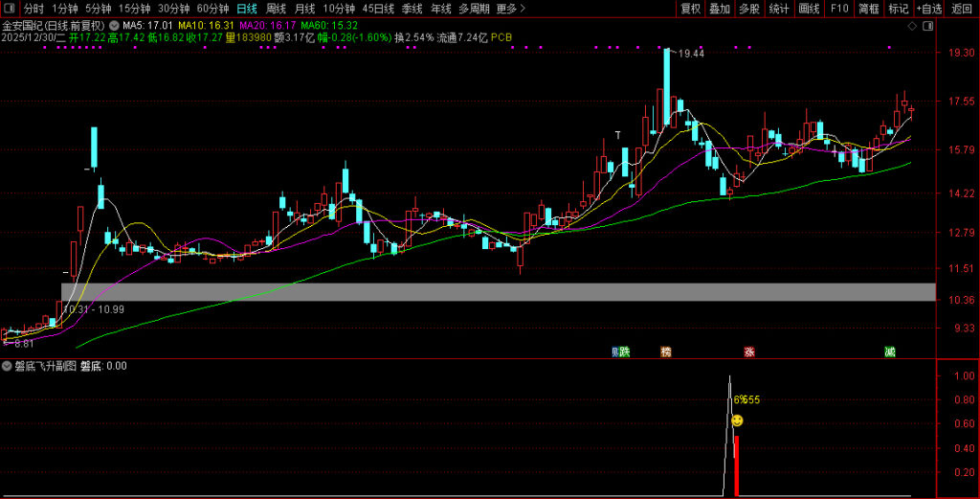Switch to the 周线 weekly period tab
Image resolution: width=980 pixels, height=499 pixels.
(x=276, y=9)
